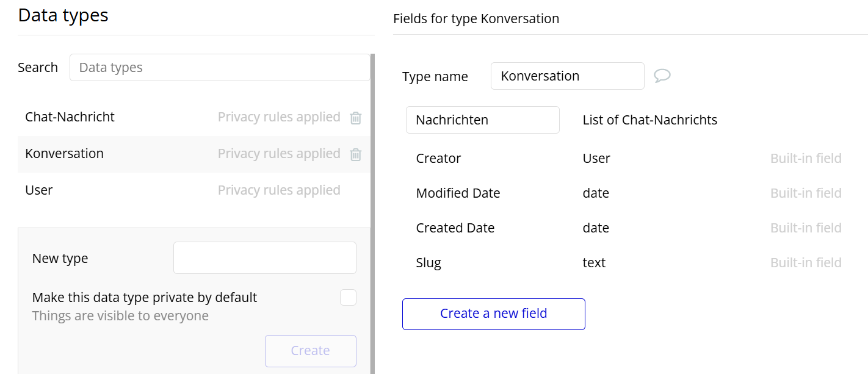
Task: Toggle 'Make this data type private' checkbox
Action: pyautogui.click(x=348, y=297)
